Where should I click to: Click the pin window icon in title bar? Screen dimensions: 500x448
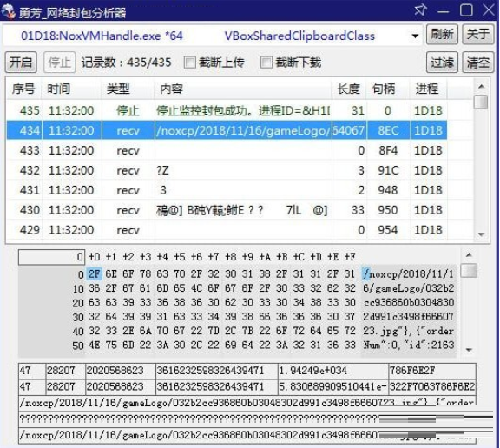click(420, 10)
